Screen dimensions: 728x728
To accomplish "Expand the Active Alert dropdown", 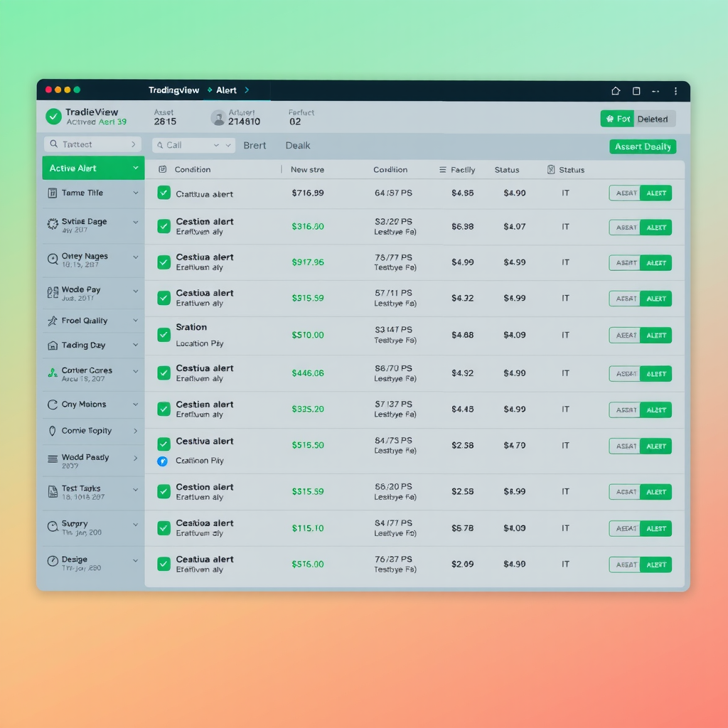I will [135, 168].
